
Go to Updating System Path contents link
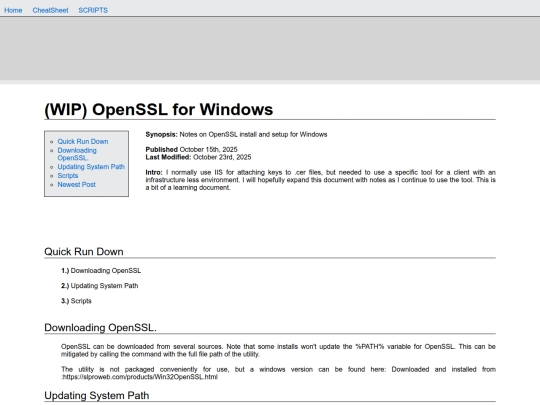[x=91, y=167]
